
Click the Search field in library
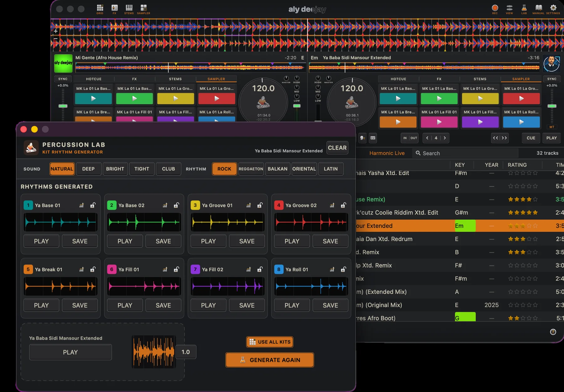pos(465,153)
